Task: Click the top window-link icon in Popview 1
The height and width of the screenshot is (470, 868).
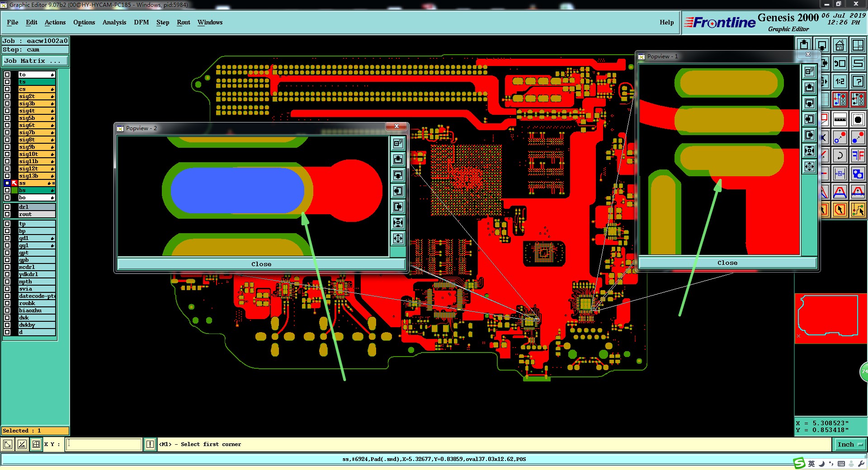Action: coord(809,71)
